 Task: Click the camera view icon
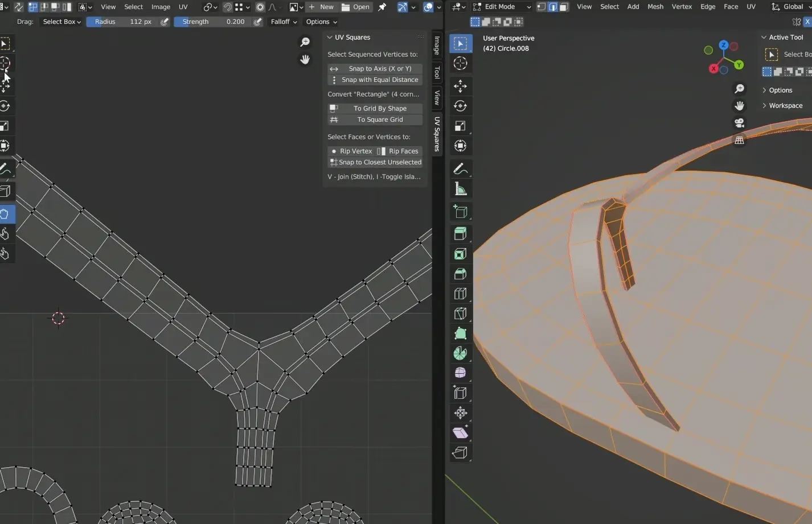click(739, 123)
